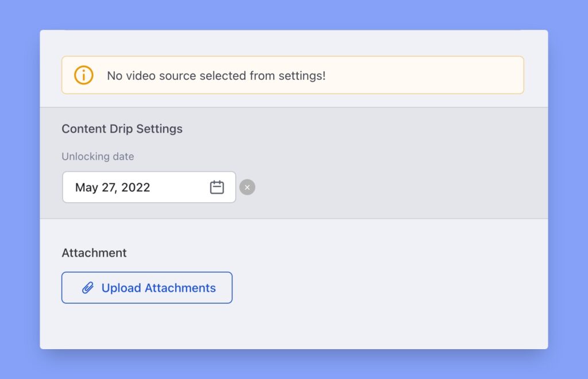Click the circled info icon in warning banner
The width and height of the screenshot is (588, 379).
pos(82,75)
